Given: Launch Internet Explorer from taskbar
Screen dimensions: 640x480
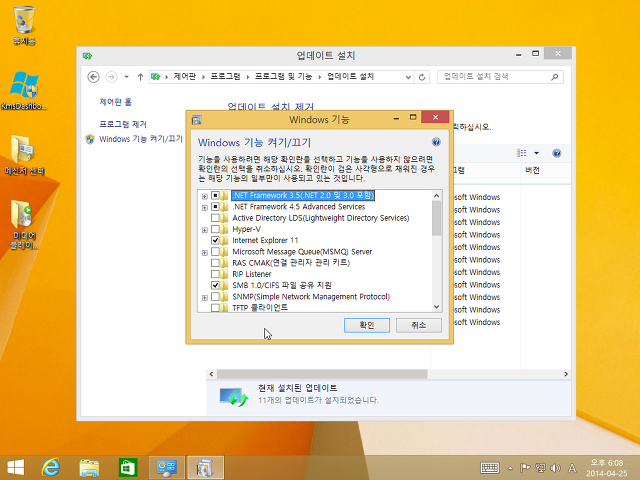Looking at the screenshot, I should click(x=51, y=467).
